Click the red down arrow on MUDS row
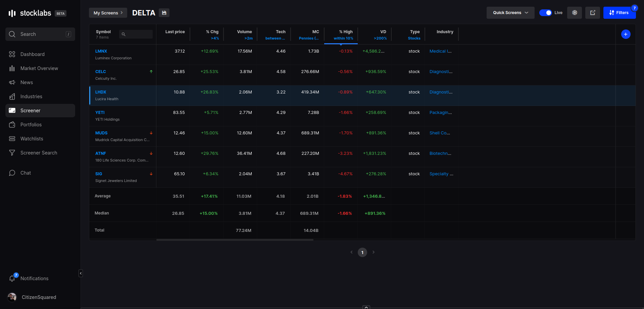Screen dimensions: 644x309 pyautogui.click(x=151, y=133)
